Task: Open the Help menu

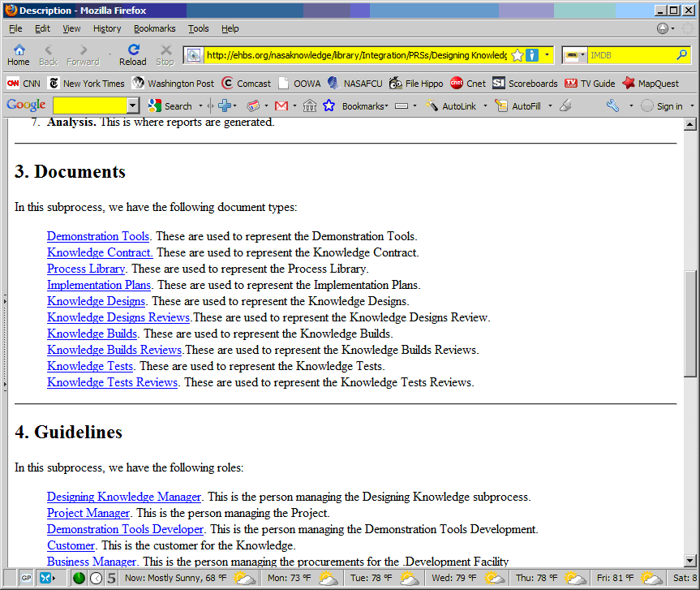Action: click(x=230, y=28)
